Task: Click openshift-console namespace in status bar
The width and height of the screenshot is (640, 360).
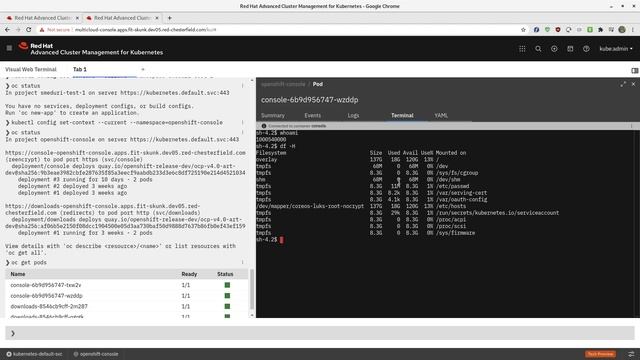Action: pyautogui.click(x=96, y=354)
